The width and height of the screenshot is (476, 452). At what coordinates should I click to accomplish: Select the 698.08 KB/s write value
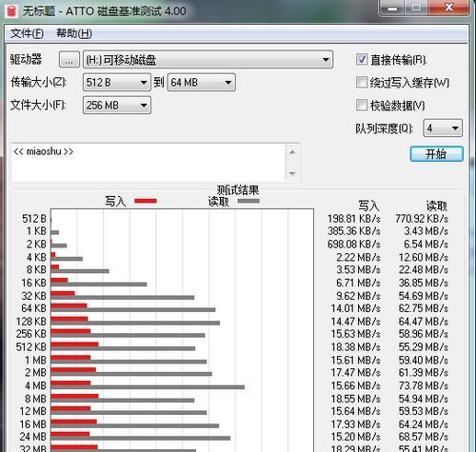coord(354,245)
